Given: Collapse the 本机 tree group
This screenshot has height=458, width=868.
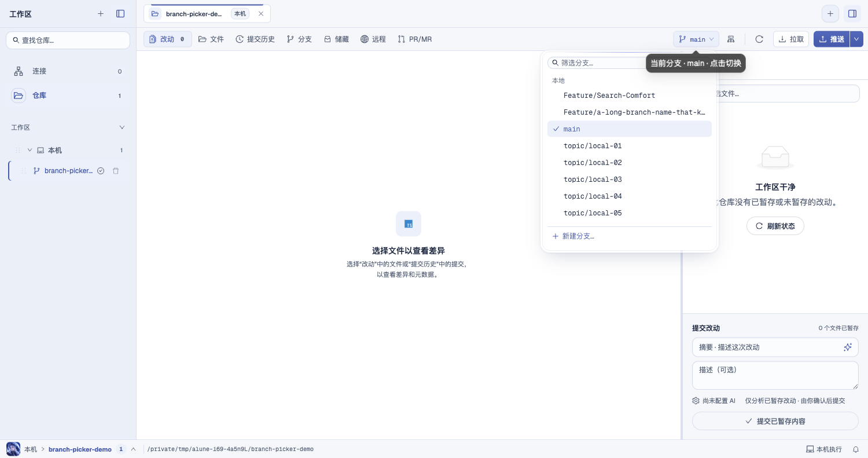Looking at the screenshot, I should coord(30,150).
